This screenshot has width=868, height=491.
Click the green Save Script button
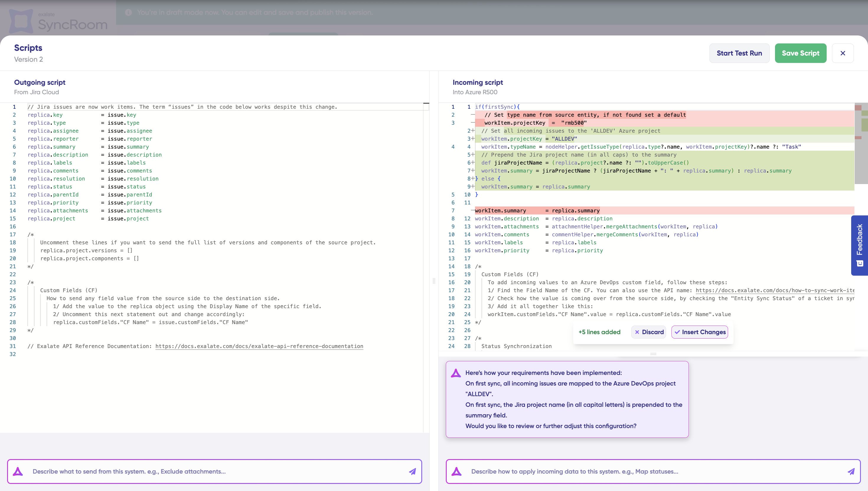(801, 53)
